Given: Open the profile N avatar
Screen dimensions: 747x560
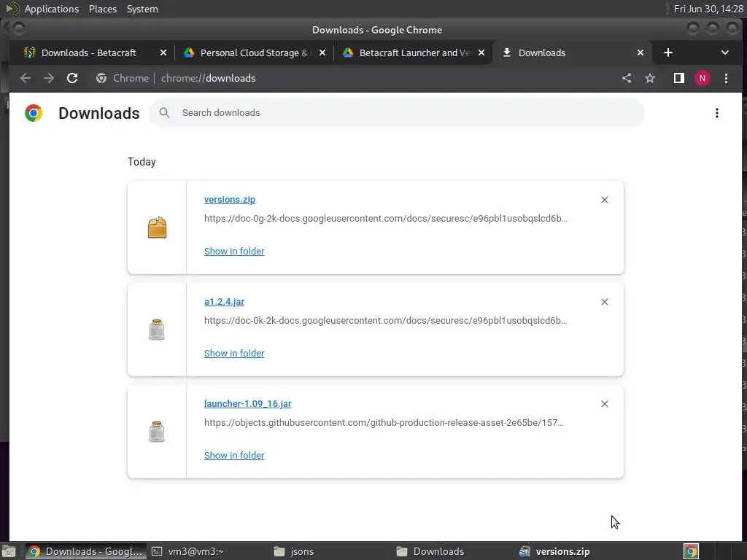Looking at the screenshot, I should click(703, 78).
